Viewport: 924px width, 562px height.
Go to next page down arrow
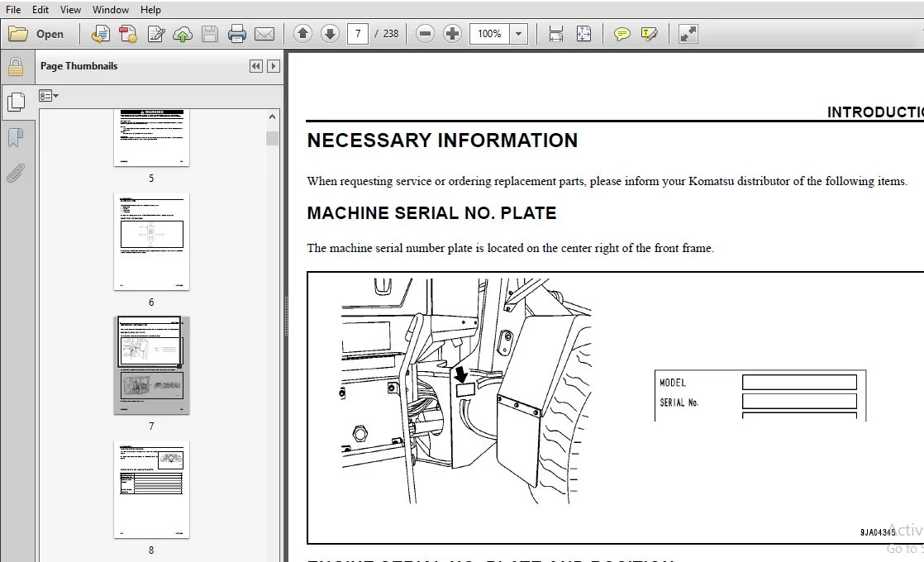330,34
